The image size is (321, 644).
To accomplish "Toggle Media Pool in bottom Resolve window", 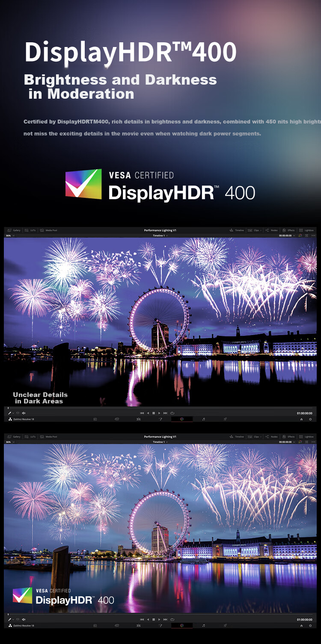I will (x=48, y=437).
